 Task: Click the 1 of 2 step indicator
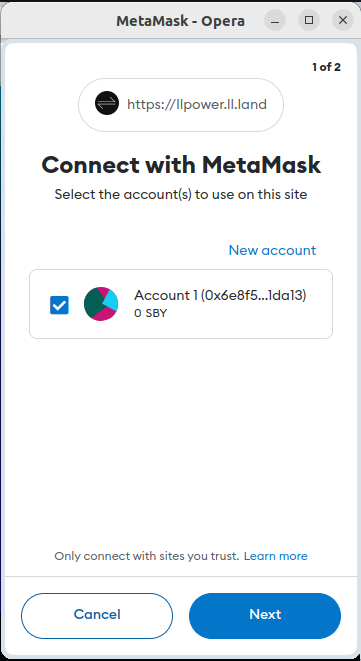(x=326, y=67)
